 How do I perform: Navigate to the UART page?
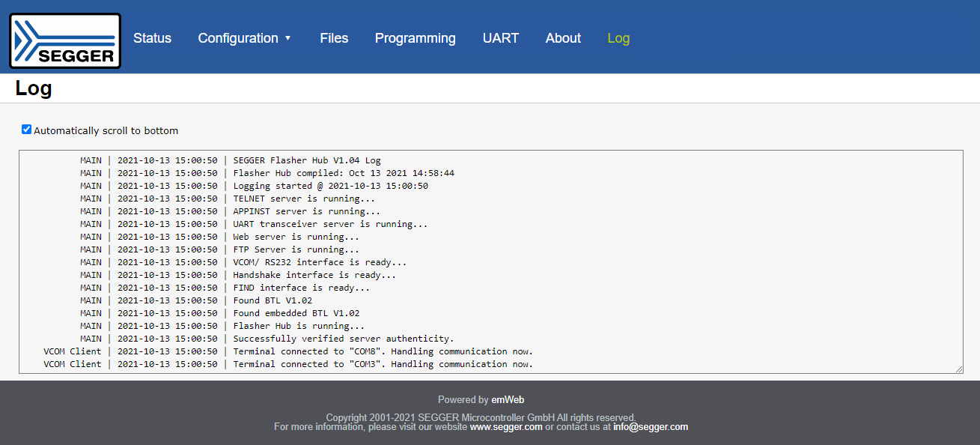coord(500,38)
